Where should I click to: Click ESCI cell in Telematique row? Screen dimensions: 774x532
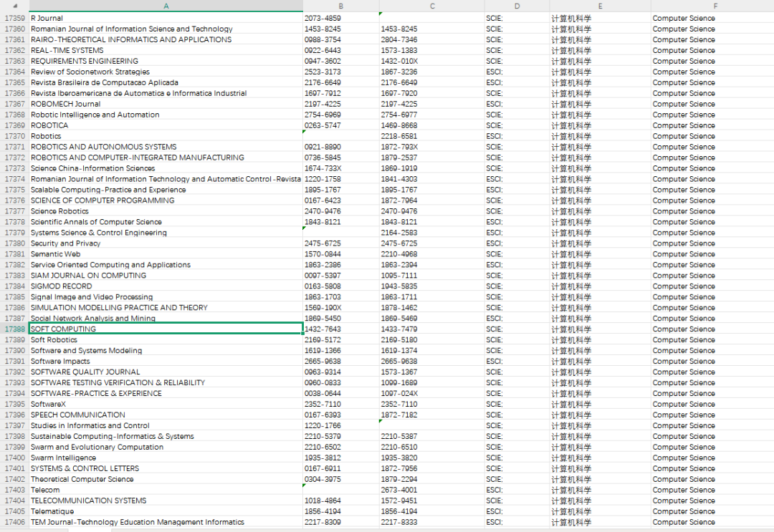point(517,511)
